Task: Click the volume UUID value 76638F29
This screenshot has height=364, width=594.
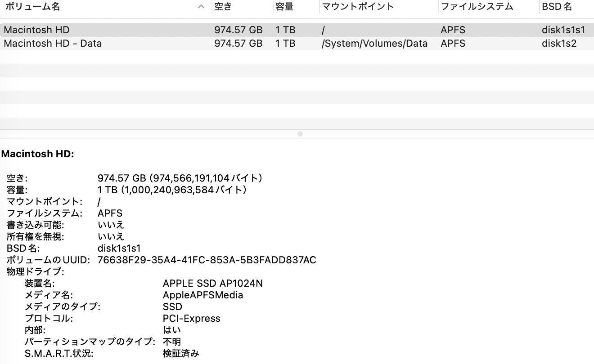Action: [x=207, y=260]
